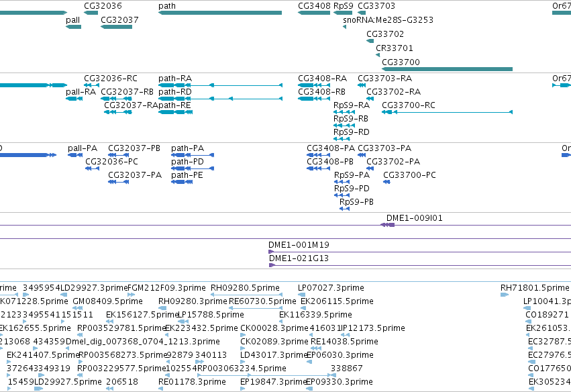The width and height of the screenshot is (571, 392).
Task: Open the CG3408-RA transcript label
Action: point(322,79)
